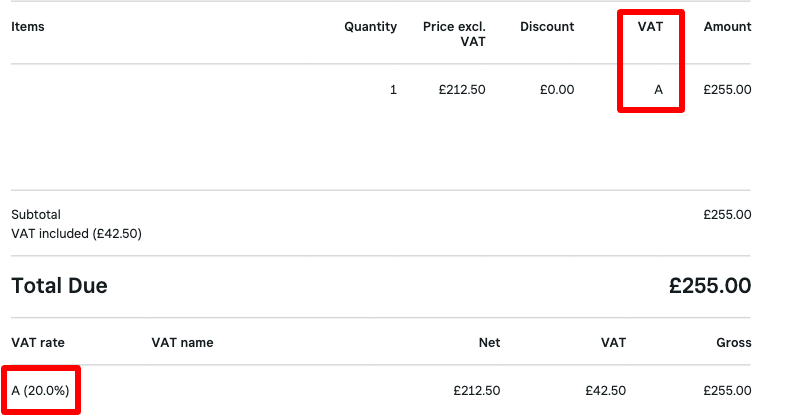The width and height of the screenshot is (790, 418).
Task: Click the Subtotal label
Action: 36,215
